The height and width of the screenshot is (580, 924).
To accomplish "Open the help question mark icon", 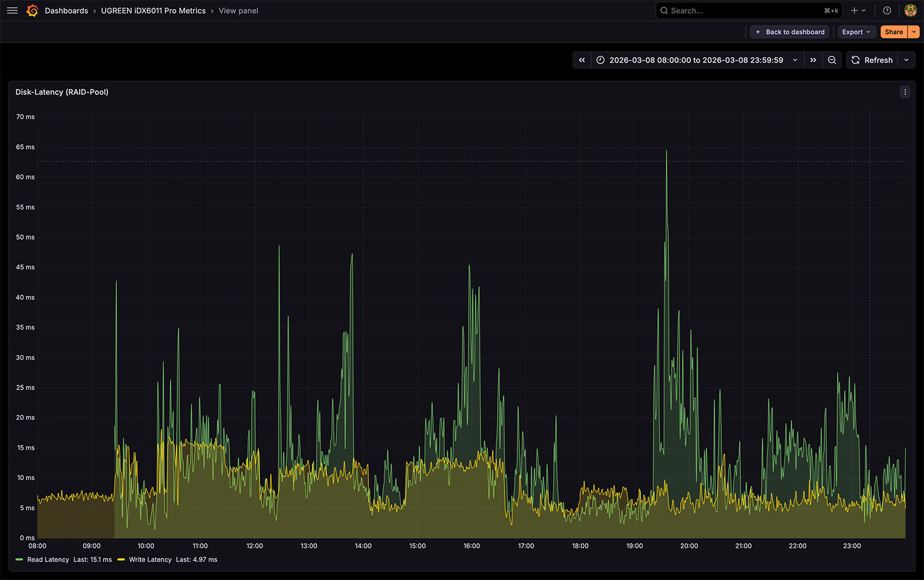I will coord(887,10).
